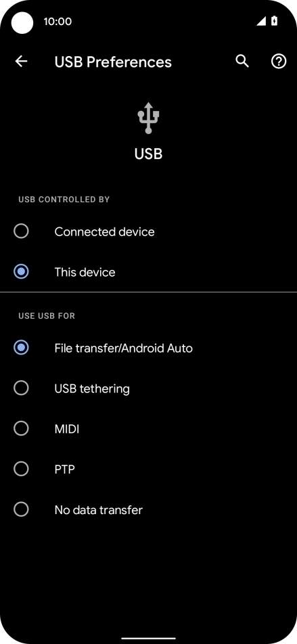This screenshot has width=297, height=644.
Task: Tap the circular camera cutout at top-left
Action: tap(22, 22)
